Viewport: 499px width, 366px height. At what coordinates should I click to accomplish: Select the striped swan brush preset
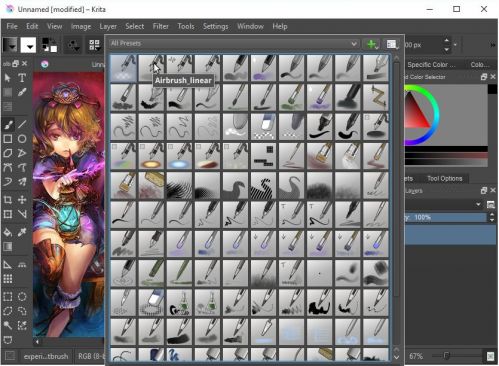point(263,186)
